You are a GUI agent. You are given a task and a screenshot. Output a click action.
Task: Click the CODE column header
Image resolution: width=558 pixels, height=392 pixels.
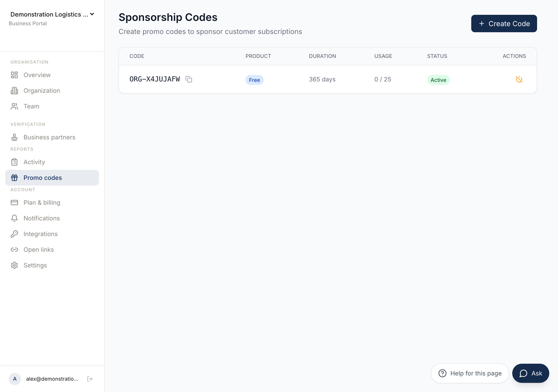[x=137, y=56]
